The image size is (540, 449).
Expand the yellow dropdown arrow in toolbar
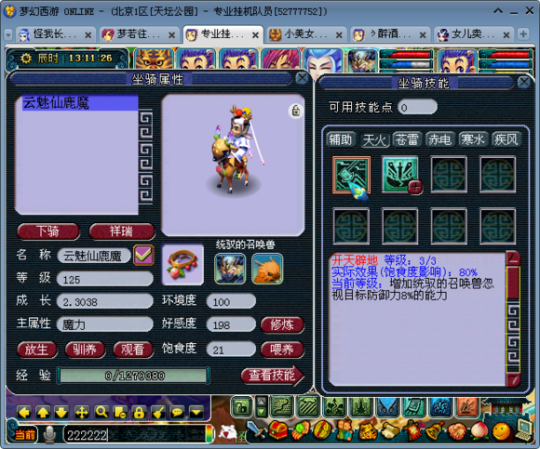pos(197,412)
